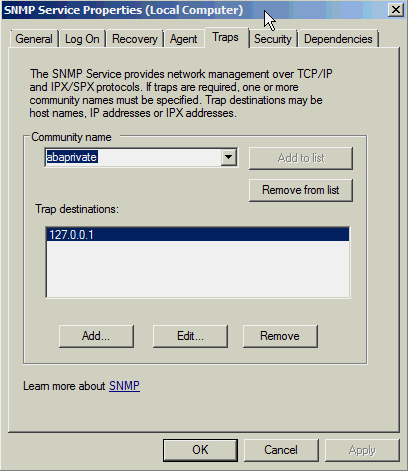Open the SNMP learn more link

click(x=124, y=386)
